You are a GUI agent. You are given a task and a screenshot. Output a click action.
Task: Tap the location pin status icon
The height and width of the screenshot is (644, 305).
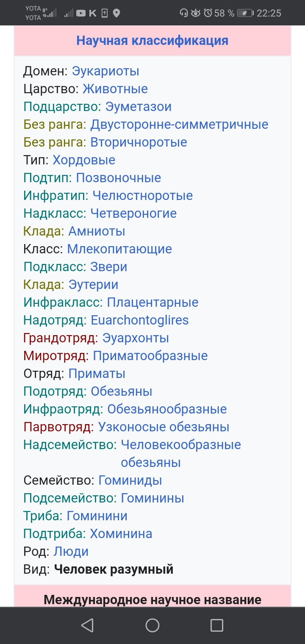(116, 14)
